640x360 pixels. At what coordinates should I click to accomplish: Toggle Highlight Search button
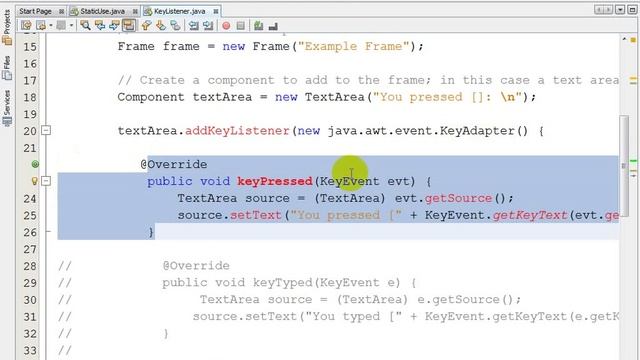coord(129,25)
